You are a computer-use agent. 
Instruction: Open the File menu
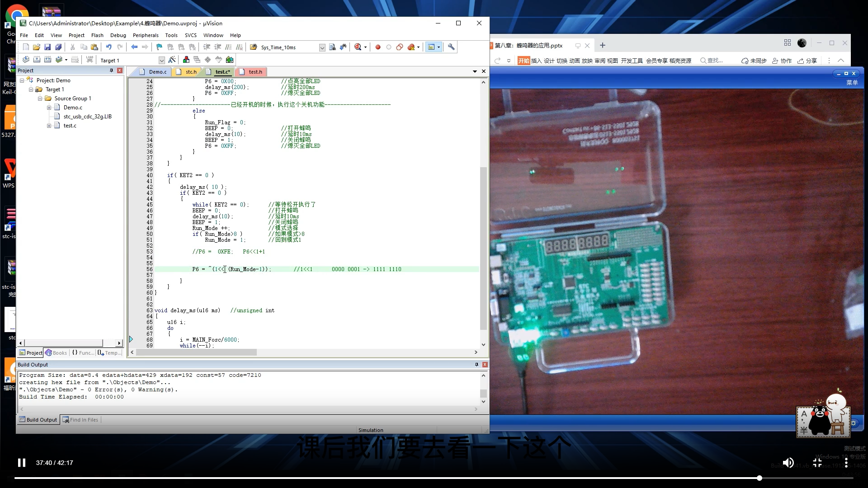(x=24, y=35)
